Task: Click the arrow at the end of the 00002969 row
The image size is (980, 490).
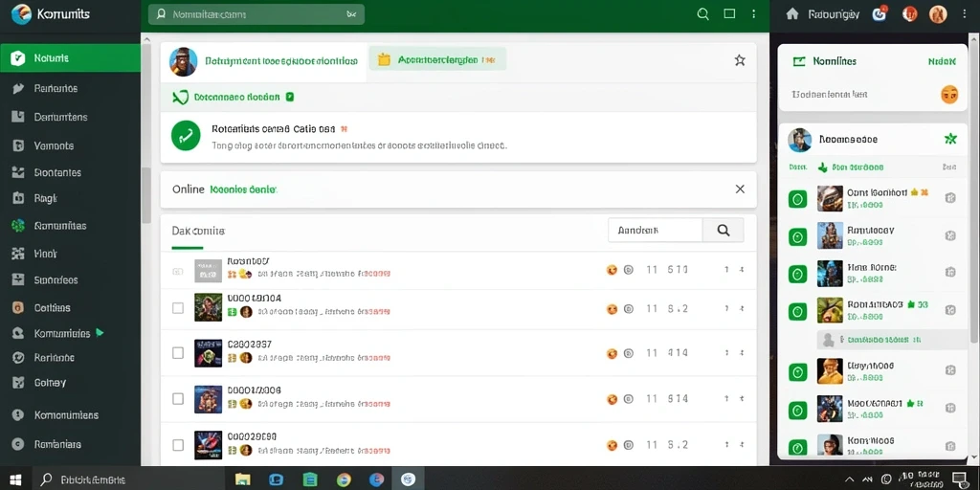Action: coord(742,445)
